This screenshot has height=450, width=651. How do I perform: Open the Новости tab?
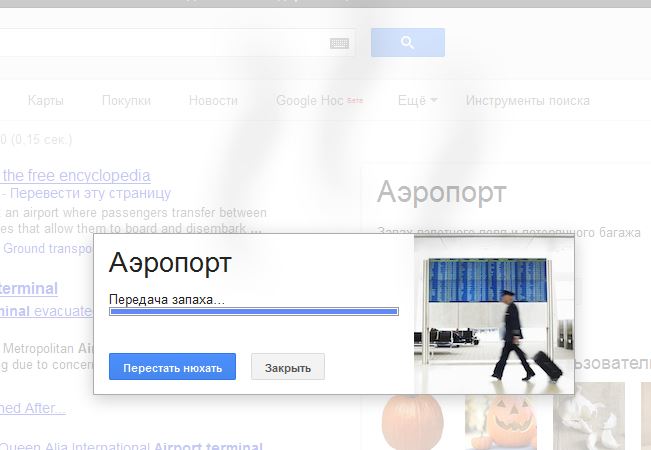(x=213, y=100)
